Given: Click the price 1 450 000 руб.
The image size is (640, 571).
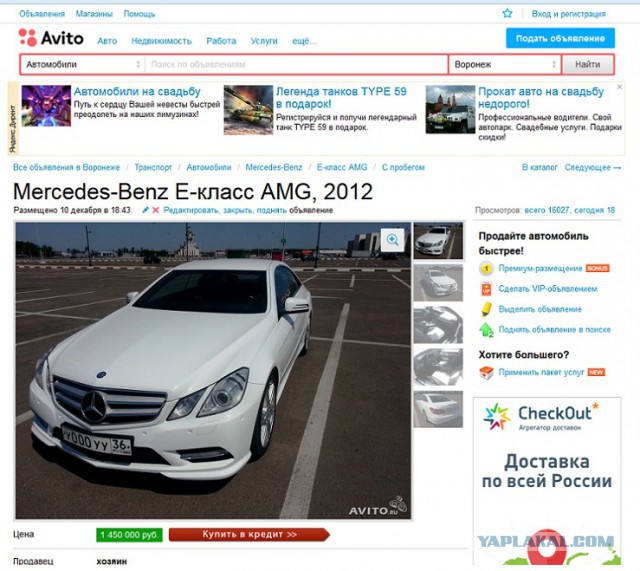Looking at the screenshot, I should [129, 535].
